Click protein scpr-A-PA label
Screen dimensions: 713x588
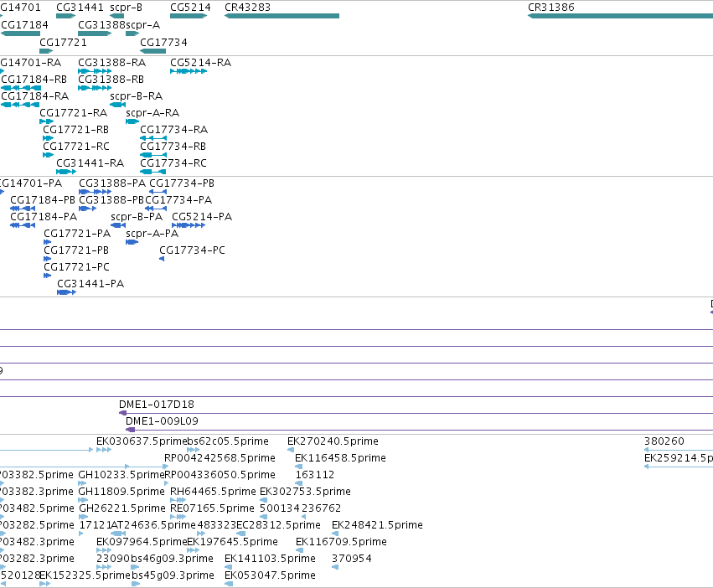click(x=152, y=234)
